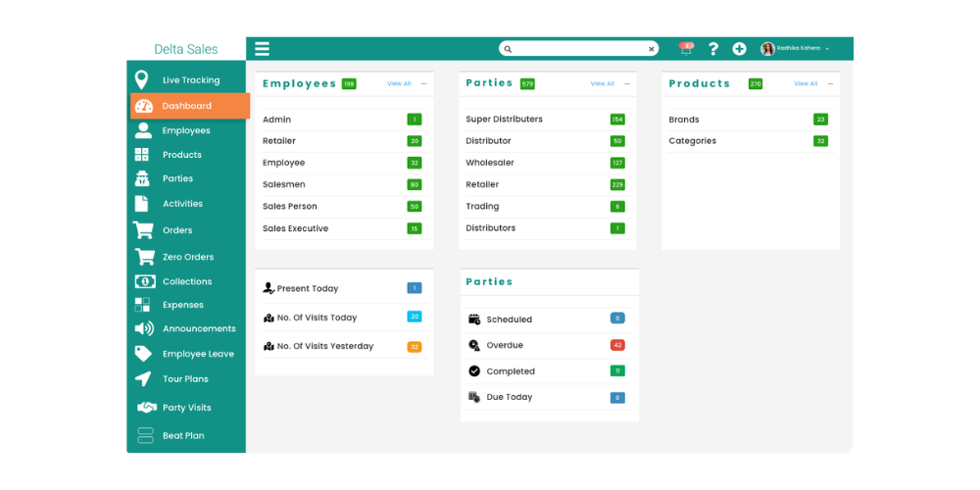The image size is (980, 490).
Task: Click the plus add icon
Action: coord(739,49)
